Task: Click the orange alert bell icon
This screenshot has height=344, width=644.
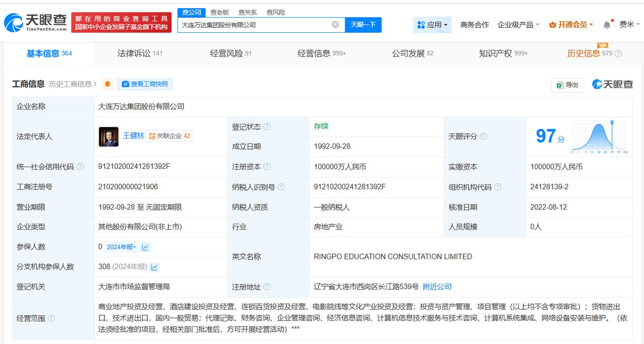Action: pyautogui.click(x=107, y=84)
